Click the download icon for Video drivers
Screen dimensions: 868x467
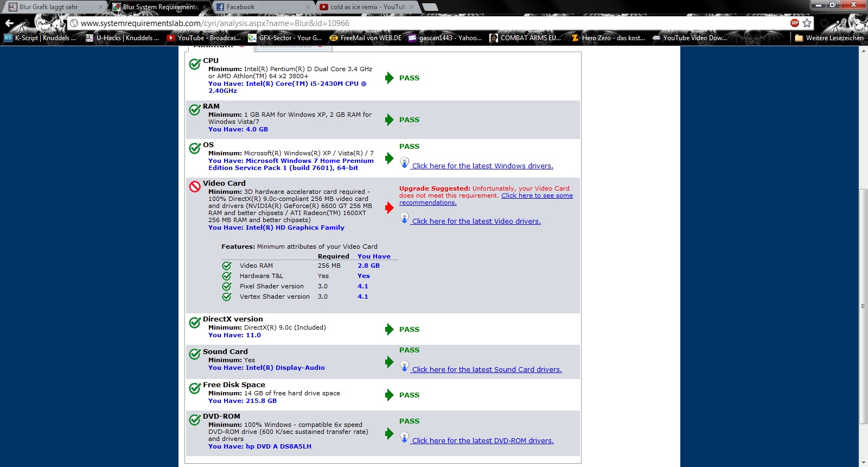click(404, 218)
